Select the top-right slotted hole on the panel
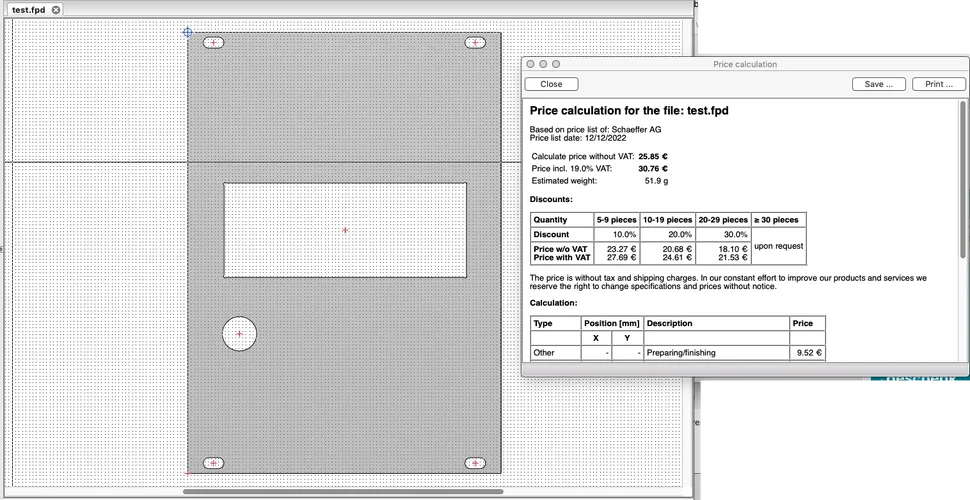Image resolution: width=970 pixels, height=500 pixels. click(x=475, y=42)
